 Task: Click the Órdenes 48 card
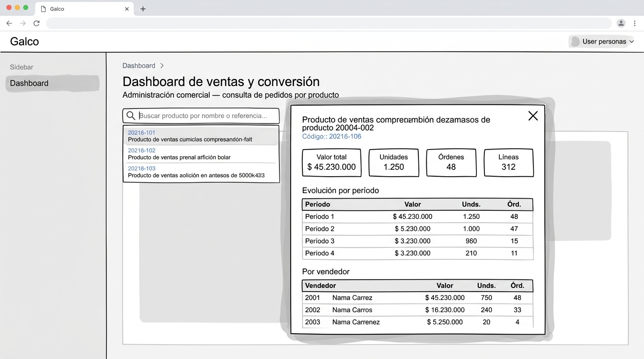pos(451,163)
